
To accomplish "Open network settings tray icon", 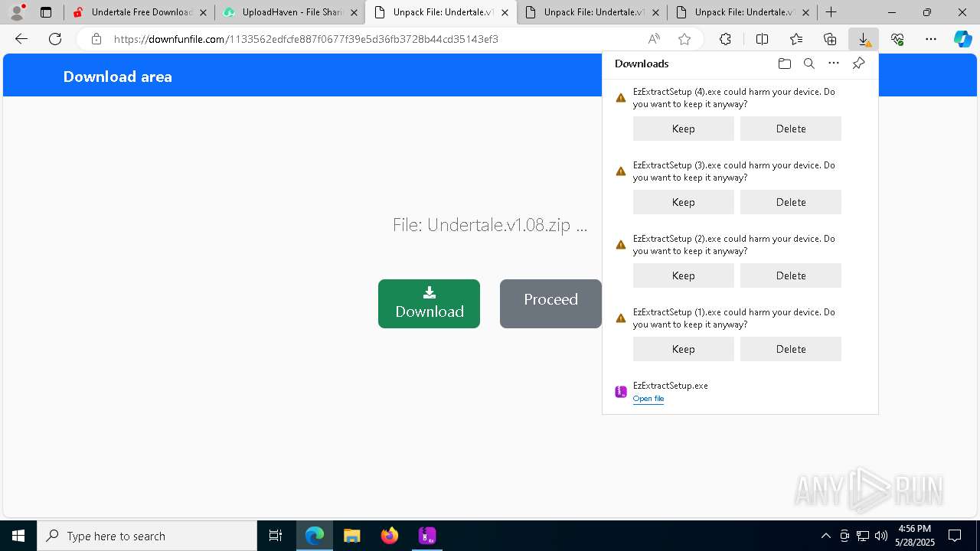I will [x=863, y=536].
